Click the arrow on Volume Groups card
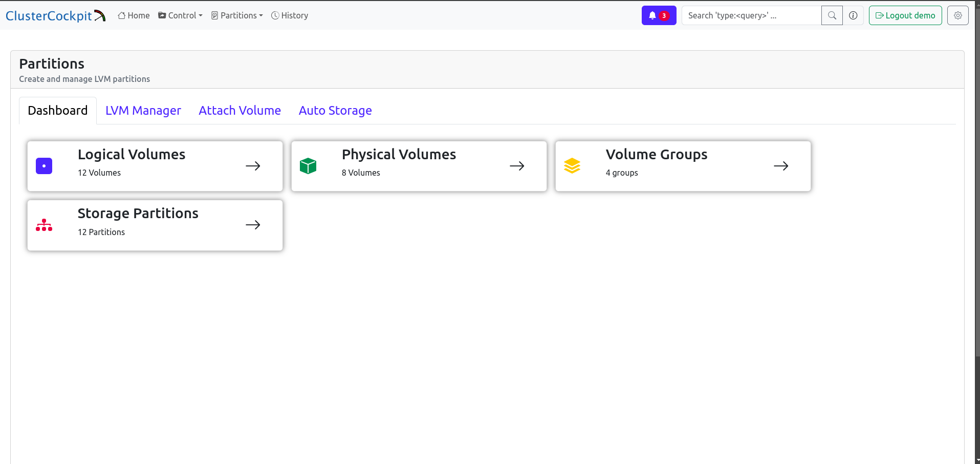980x464 pixels. click(x=781, y=166)
